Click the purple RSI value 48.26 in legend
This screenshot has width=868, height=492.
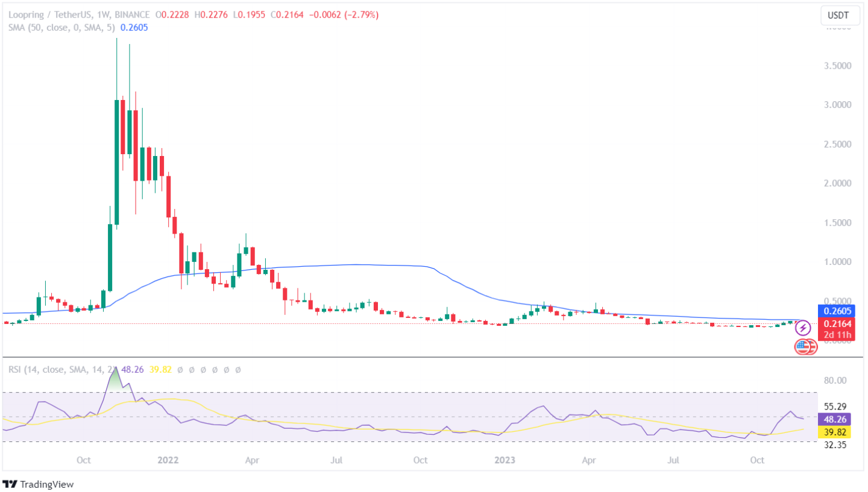click(132, 369)
